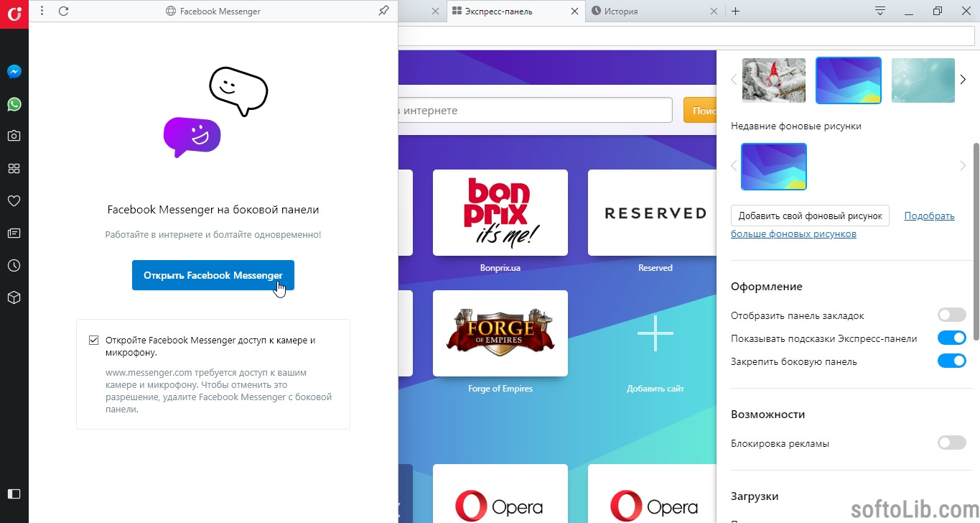This screenshot has height=523, width=980.
Task: Open Extensions cube sidebar icon
Action: [x=14, y=297]
